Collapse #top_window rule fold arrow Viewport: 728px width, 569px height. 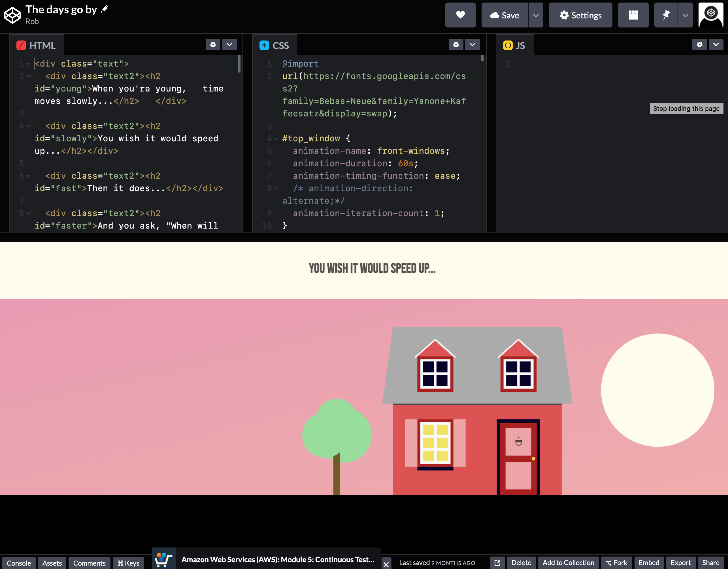[x=276, y=139]
